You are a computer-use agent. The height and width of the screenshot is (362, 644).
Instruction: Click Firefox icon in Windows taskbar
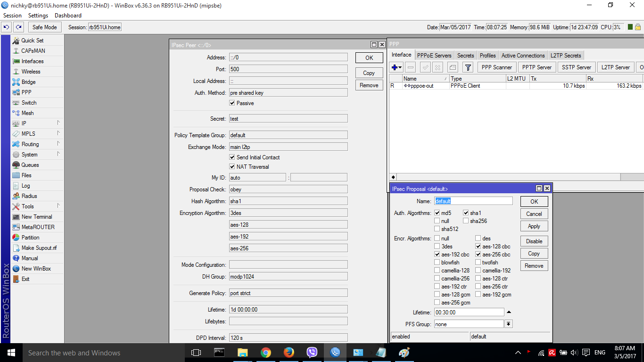click(x=289, y=353)
